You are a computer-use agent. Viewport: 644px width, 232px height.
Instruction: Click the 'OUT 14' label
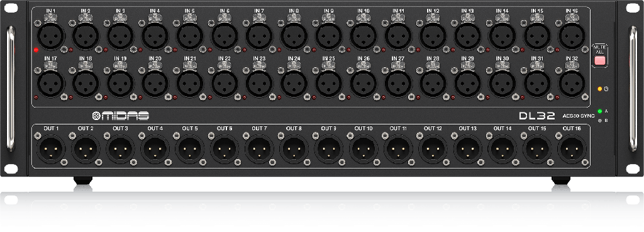click(502, 128)
